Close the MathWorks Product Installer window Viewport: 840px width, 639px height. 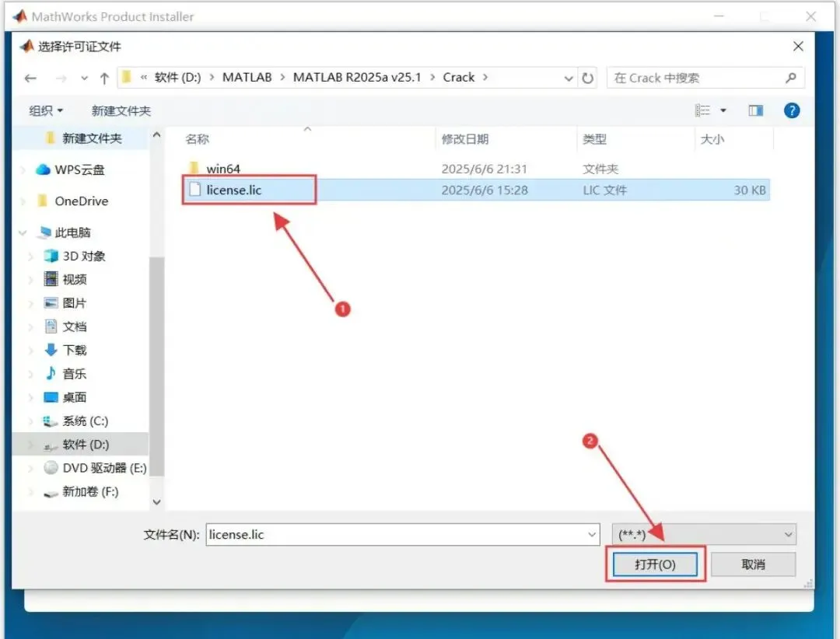(810, 16)
